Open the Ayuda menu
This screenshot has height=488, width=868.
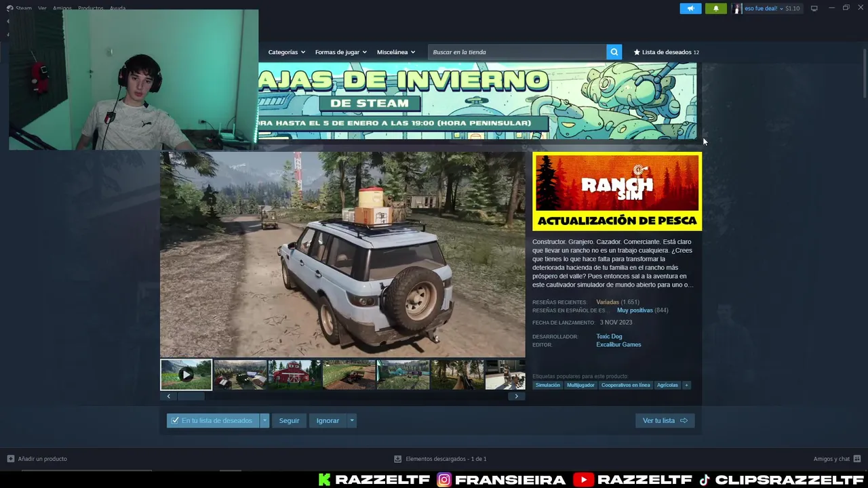click(117, 8)
